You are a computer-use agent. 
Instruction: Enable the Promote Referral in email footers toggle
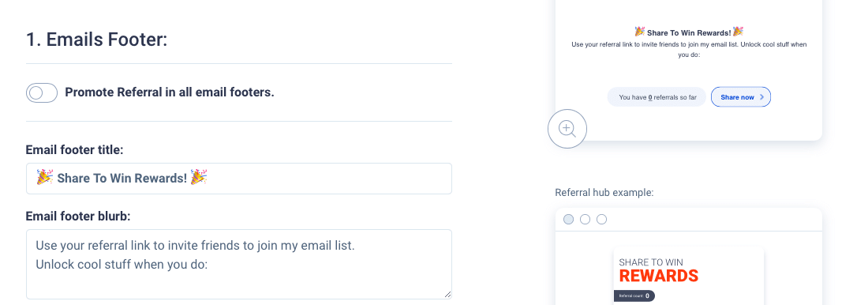(x=42, y=92)
